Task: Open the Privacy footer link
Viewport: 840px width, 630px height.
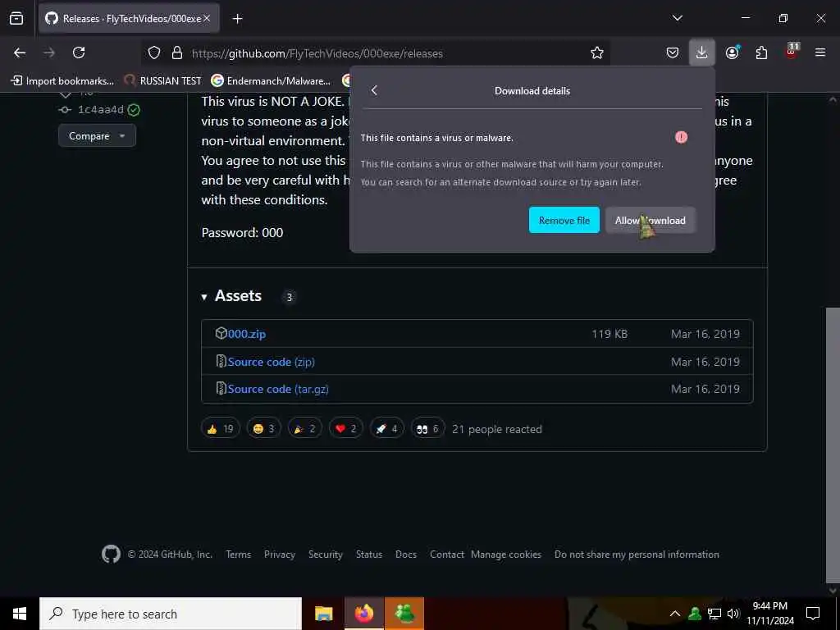Action: 280,555
